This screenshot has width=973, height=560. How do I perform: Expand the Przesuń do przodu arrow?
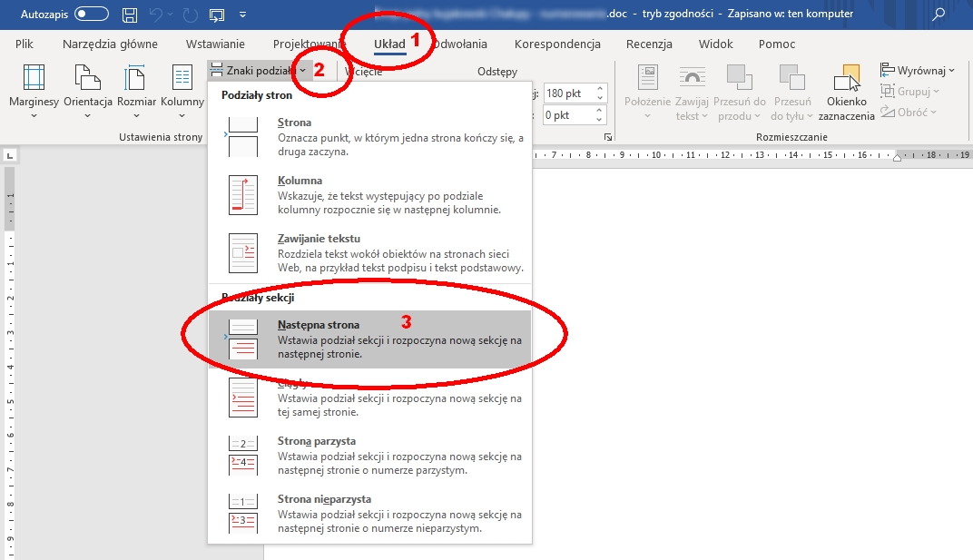tap(757, 116)
